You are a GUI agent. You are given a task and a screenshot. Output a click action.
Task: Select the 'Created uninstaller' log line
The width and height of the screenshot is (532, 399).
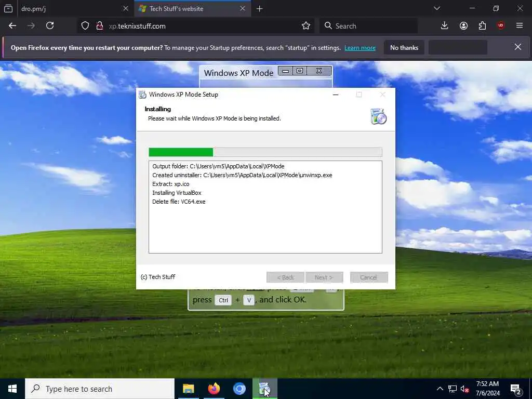[x=242, y=175]
